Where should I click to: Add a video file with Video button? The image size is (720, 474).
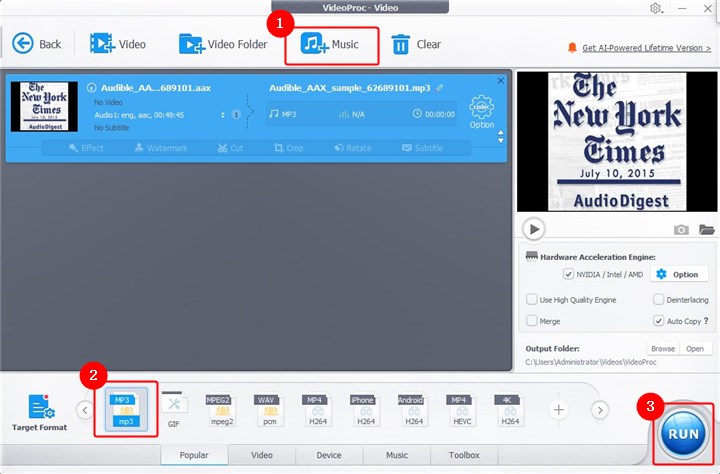[x=118, y=44]
